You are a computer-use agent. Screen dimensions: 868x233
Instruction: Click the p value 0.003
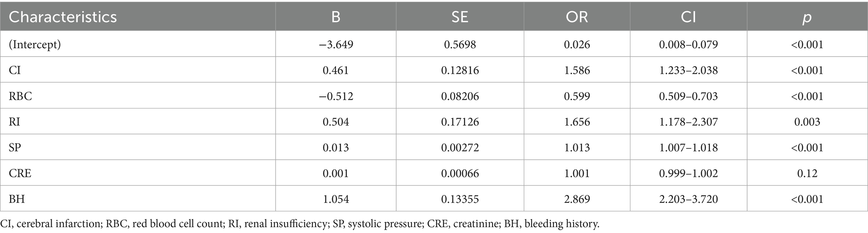(x=807, y=122)
